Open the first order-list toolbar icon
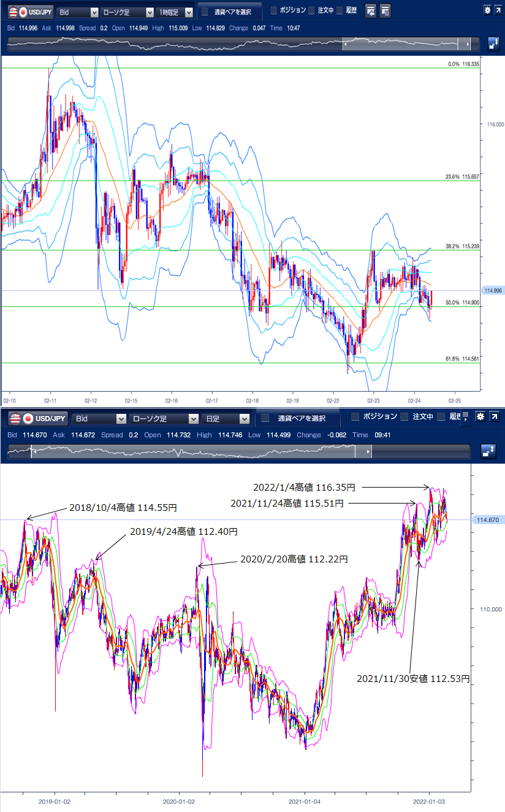505x812 pixels. pyautogui.click(x=371, y=11)
